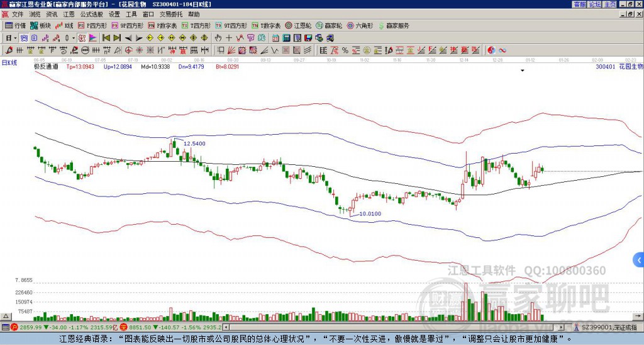Open the 浏览 menu
This screenshot has height=345, width=644.
[x=35, y=14]
